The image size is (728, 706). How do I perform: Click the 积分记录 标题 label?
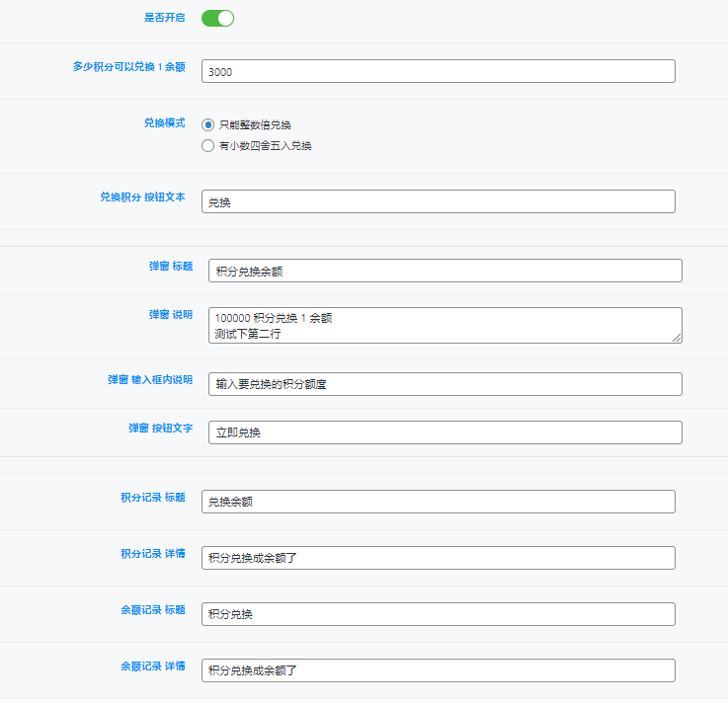point(152,498)
